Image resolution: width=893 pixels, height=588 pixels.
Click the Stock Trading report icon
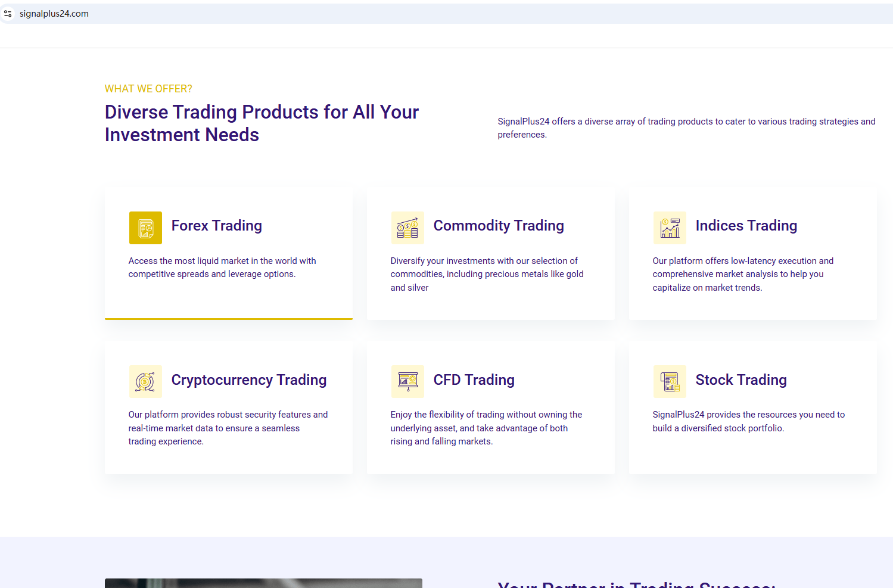pos(670,381)
